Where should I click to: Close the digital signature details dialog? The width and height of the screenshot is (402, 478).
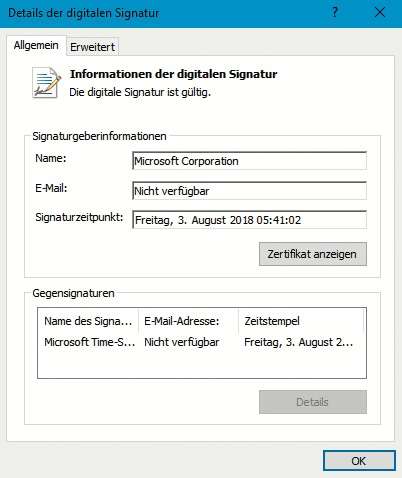pos(380,13)
